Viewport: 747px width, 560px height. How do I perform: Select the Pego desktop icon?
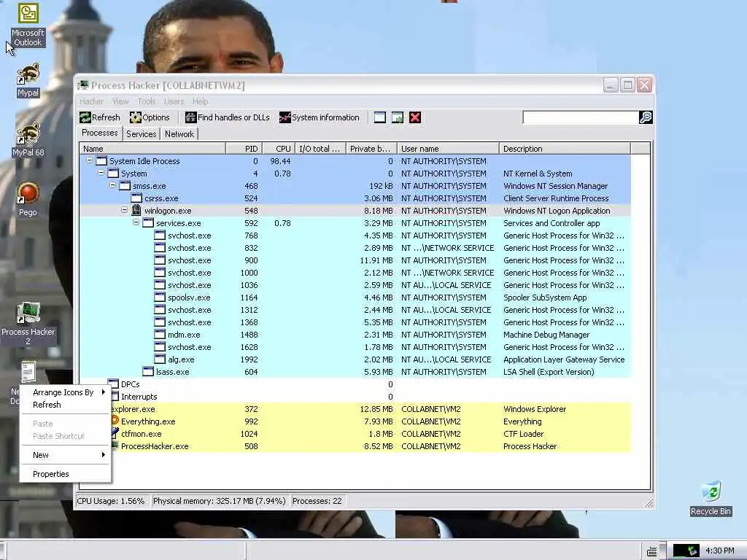[x=28, y=200]
